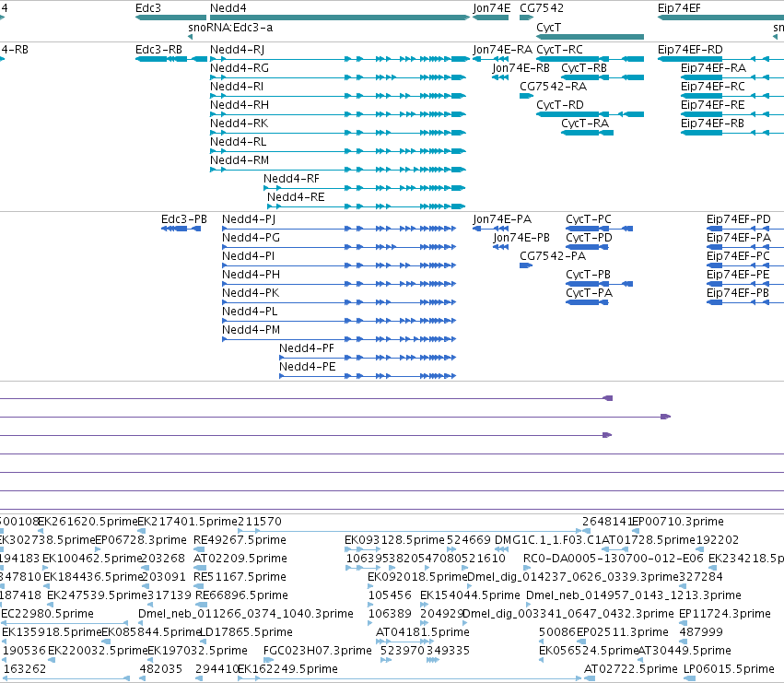Click protein Eip74EF-PC
The image size is (784, 683).
[x=738, y=256]
